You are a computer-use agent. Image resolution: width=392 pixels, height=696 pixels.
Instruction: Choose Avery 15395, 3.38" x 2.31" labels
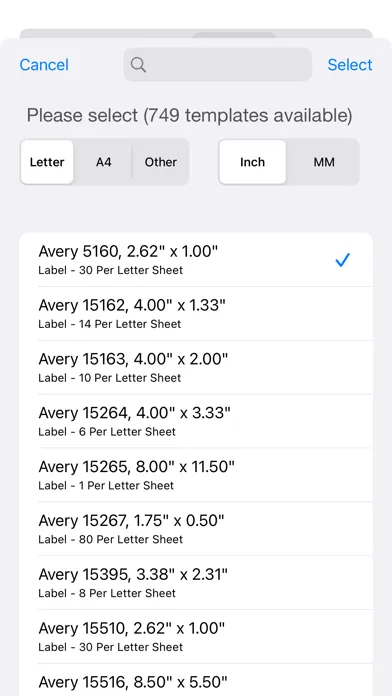point(196,582)
